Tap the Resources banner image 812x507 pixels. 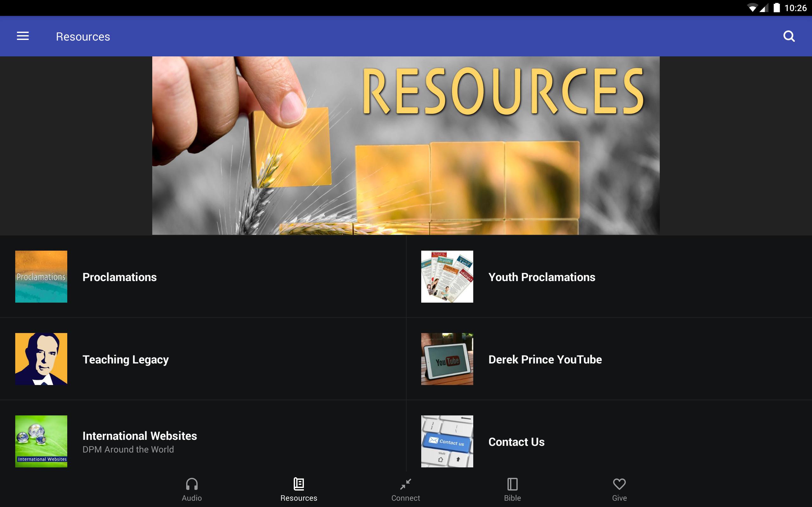coord(406,145)
